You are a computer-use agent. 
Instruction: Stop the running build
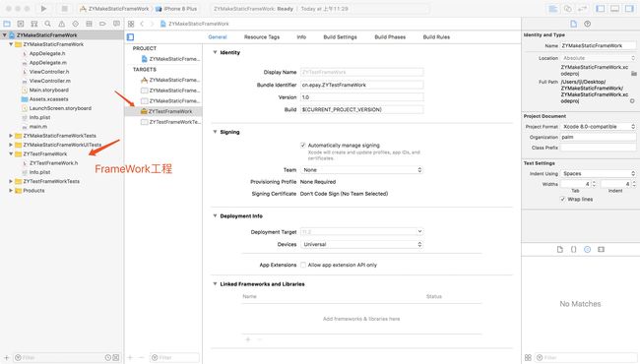(x=64, y=9)
